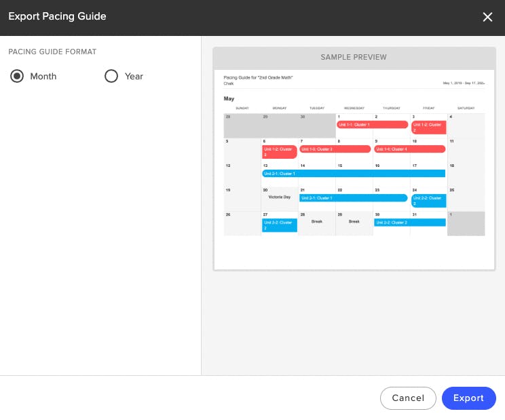505x420 pixels.
Task: Click the red Unit 1-1: Cluster 1 bar
Action: coord(373,125)
